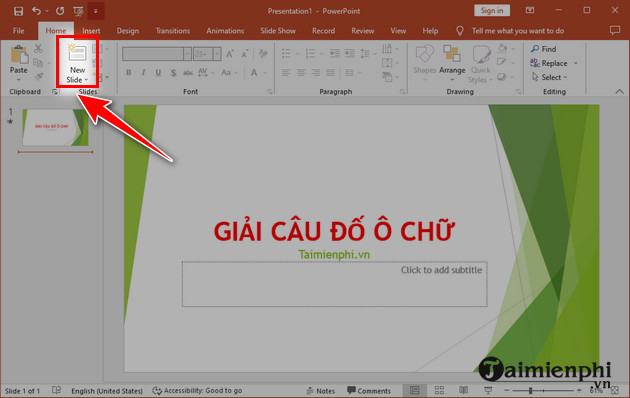Viewport: 630px width, 398px height.
Task: Open the Select dropdown
Action: pos(549,77)
